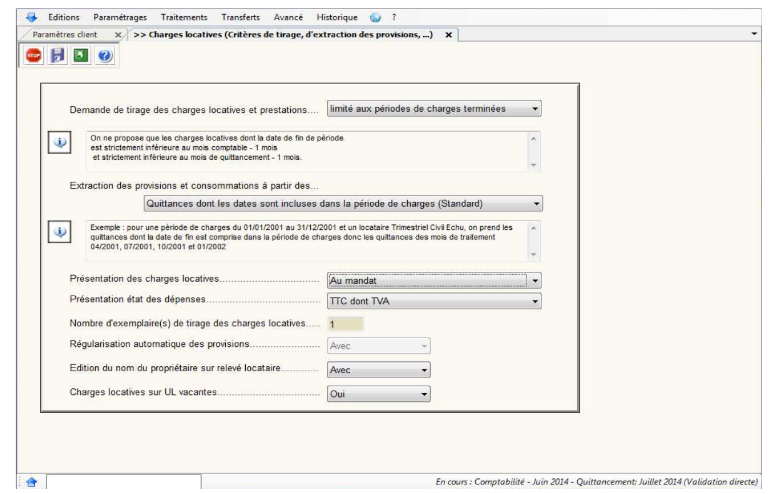Click the home icon in the status bar
Image resolution: width=772 pixels, height=494 pixels.
pos(31,482)
